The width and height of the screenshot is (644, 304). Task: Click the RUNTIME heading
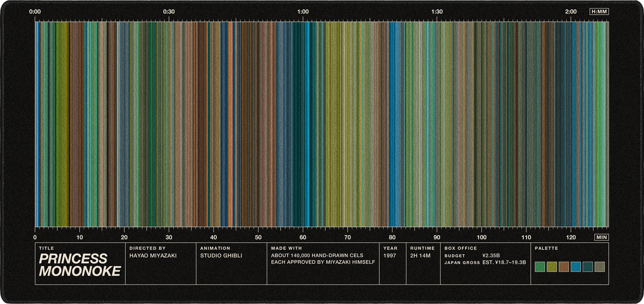[422, 248]
